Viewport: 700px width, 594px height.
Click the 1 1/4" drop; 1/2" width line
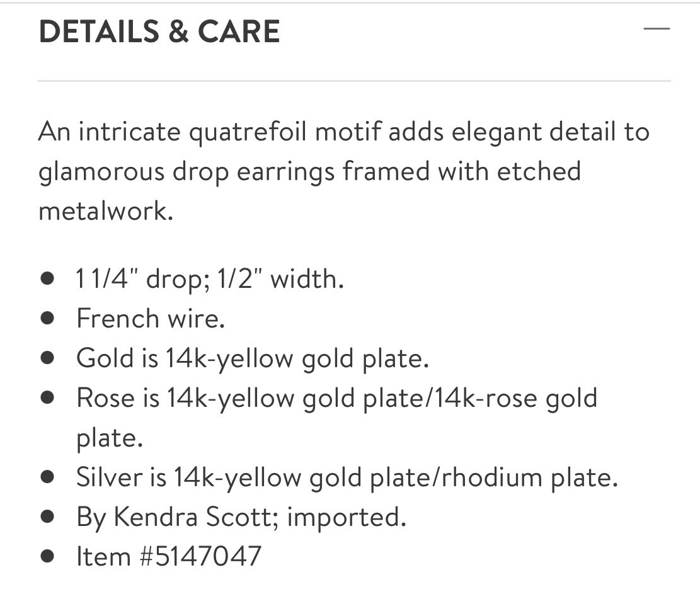(210, 280)
